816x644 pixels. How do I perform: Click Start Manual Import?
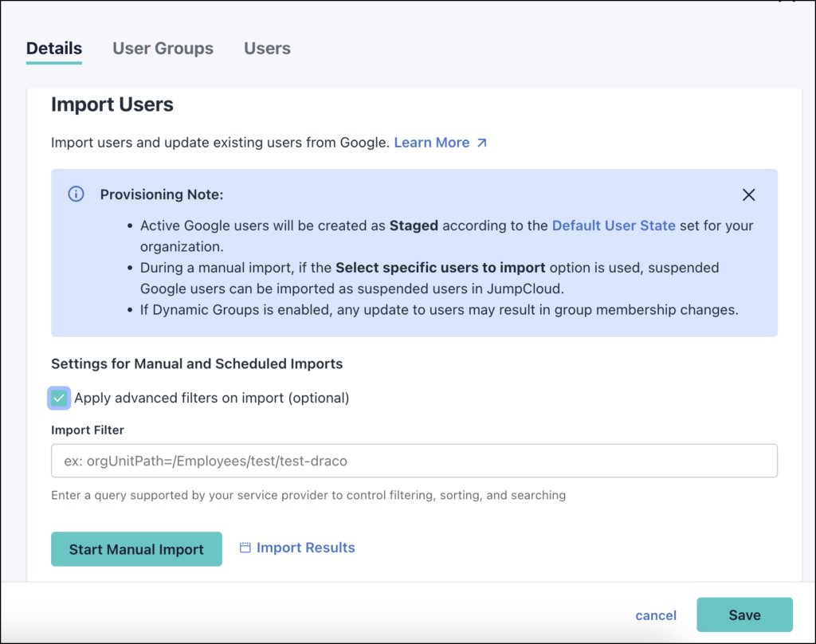pyautogui.click(x=136, y=549)
